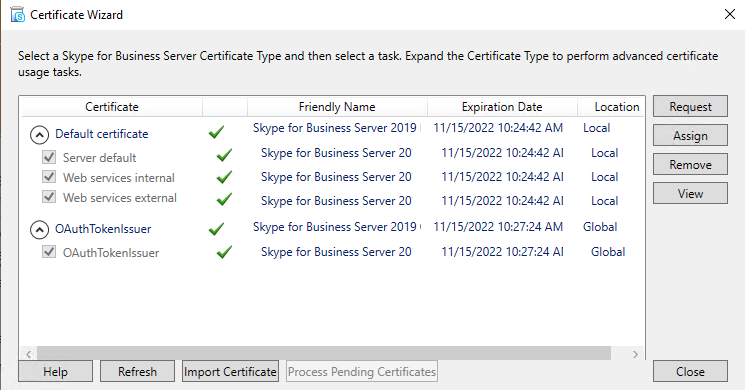This screenshot has width=745, height=390.
Task: Toggle the Web services external checkbox
Action: (49, 196)
